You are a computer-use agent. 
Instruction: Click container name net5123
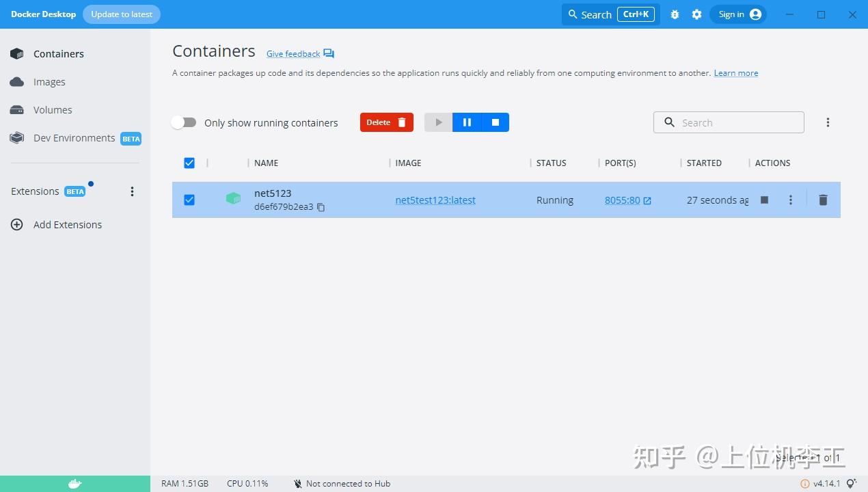coord(273,193)
